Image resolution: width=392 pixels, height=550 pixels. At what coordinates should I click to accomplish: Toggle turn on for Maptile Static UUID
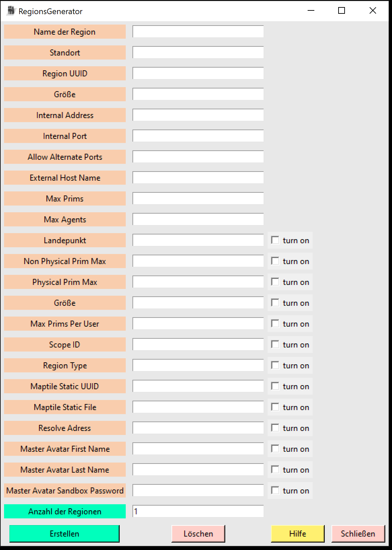click(275, 386)
